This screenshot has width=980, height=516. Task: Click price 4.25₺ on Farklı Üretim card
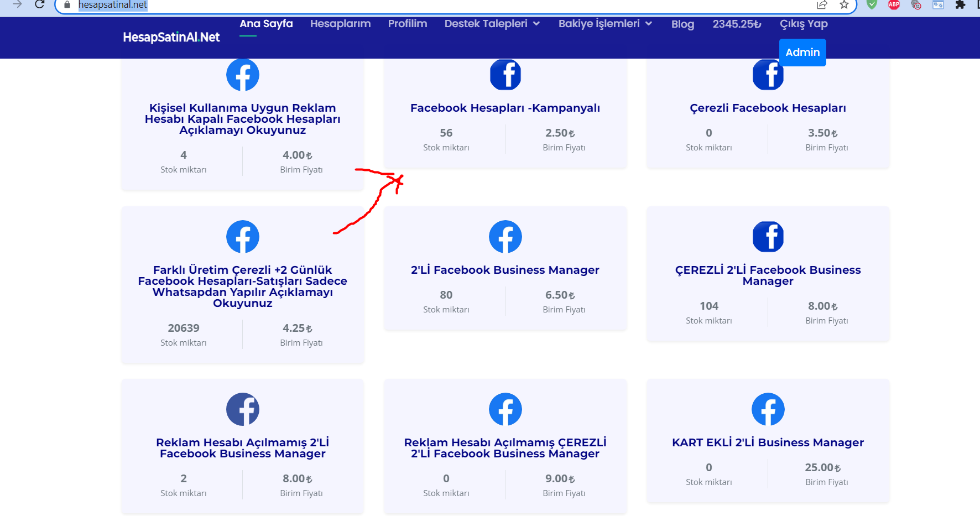click(x=298, y=328)
